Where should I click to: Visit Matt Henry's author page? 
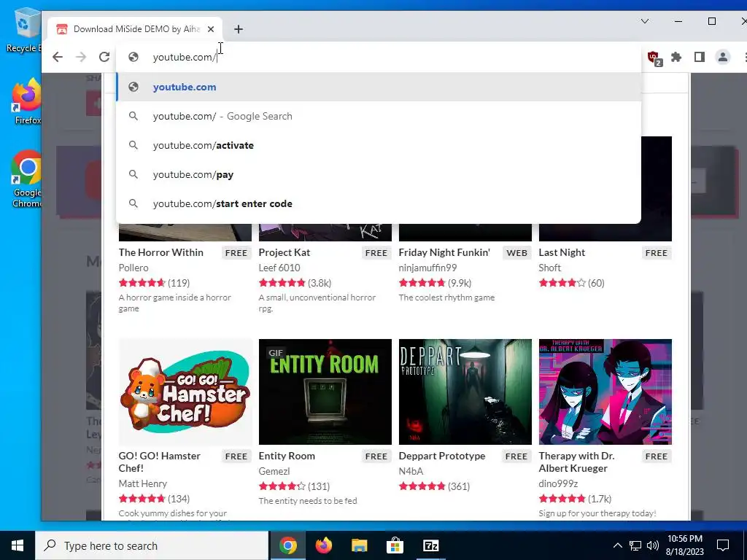pos(142,483)
